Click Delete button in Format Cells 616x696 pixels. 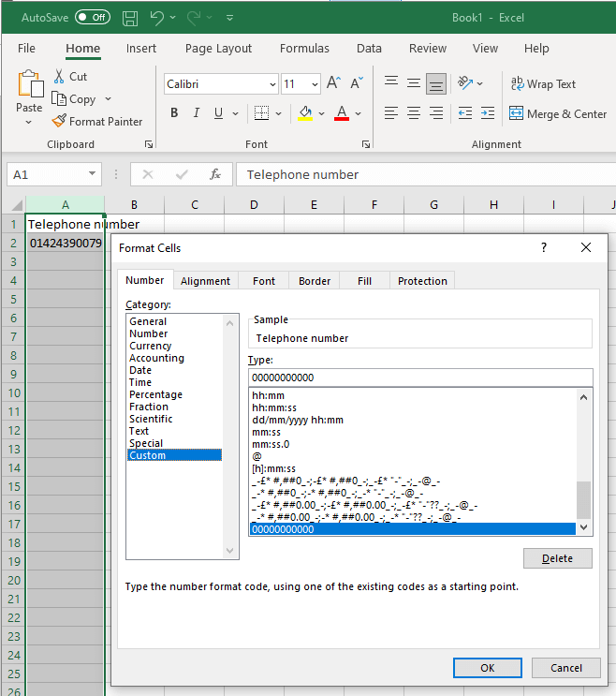point(557,558)
